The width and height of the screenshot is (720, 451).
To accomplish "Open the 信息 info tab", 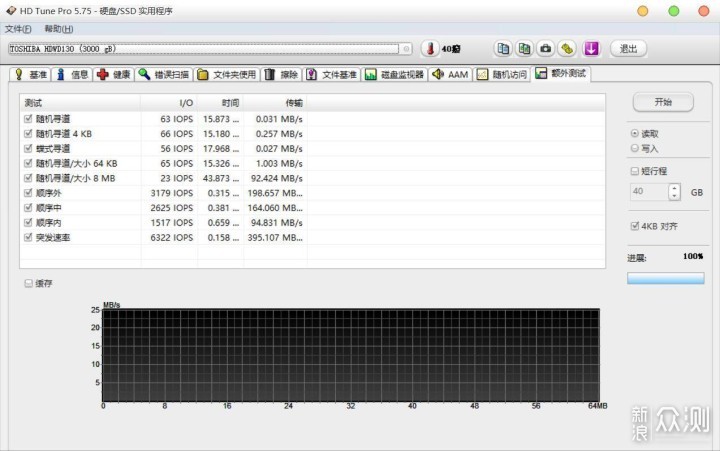I will click(x=72, y=74).
